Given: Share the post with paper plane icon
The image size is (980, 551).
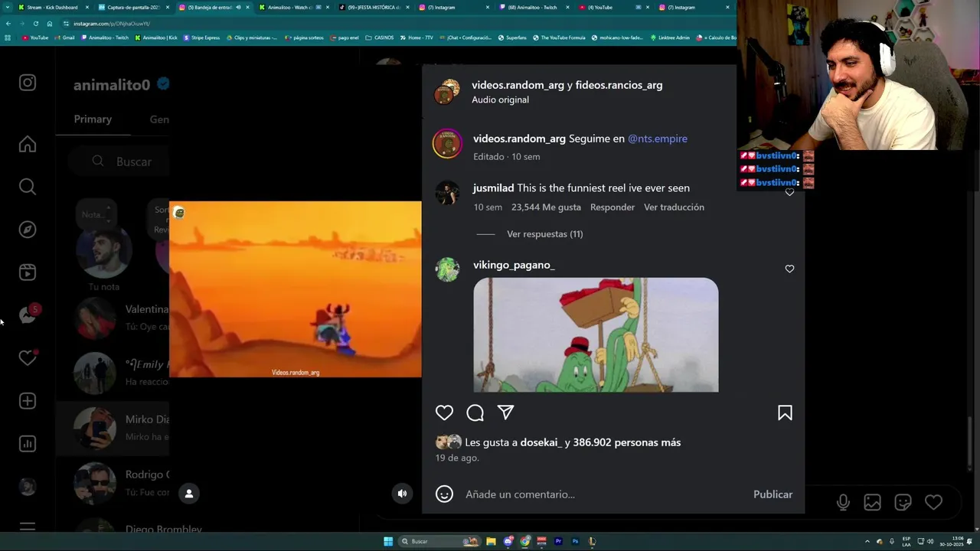Looking at the screenshot, I should [x=505, y=412].
